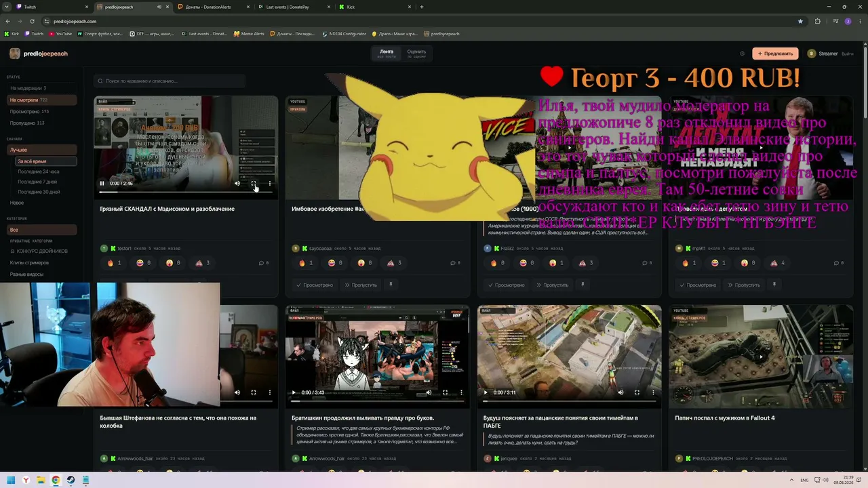Image resolution: width=868 pixels, height=488 pixels.
Task: Open fullscreen on the Мэдисон scandal video
Action: (x=254, y=183)
